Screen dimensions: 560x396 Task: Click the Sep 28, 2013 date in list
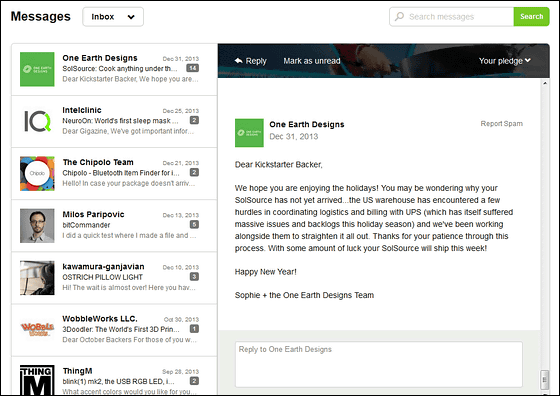click(x=180, y=371)
